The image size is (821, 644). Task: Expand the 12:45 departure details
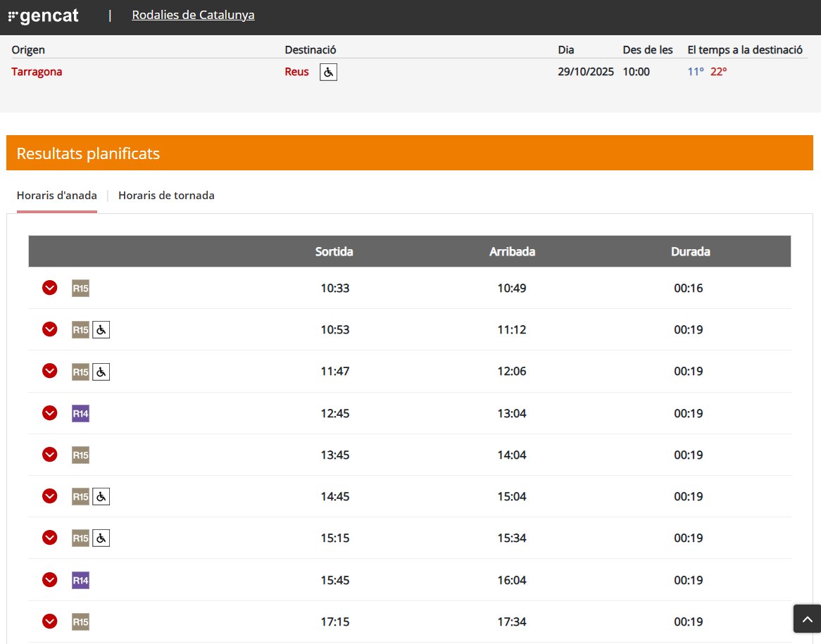pyautogui.click(x=50, y=413)
